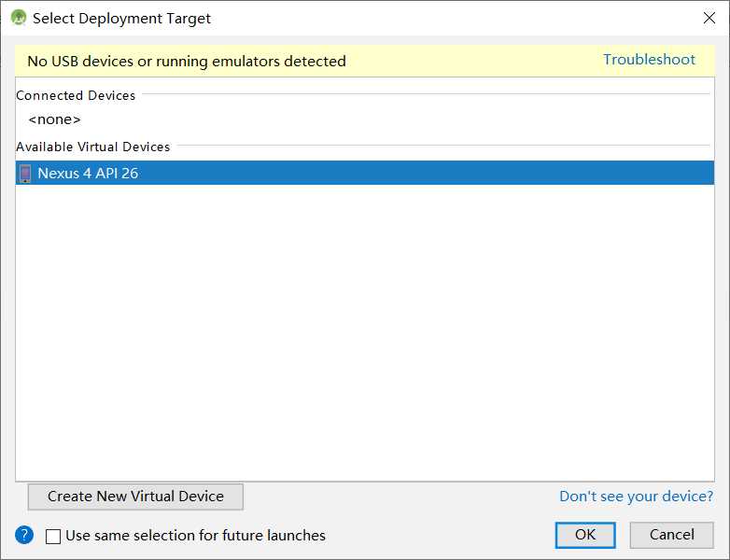Screen dimensions: 730x560
Task: Click the Connected Devices header
Action: pos(76,95)
